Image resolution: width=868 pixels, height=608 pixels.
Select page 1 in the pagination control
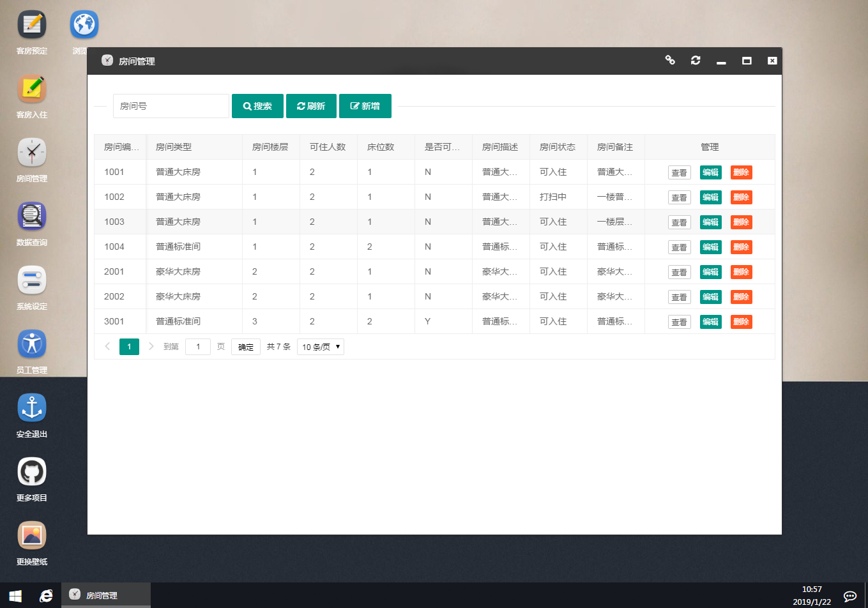coord(129,346)
